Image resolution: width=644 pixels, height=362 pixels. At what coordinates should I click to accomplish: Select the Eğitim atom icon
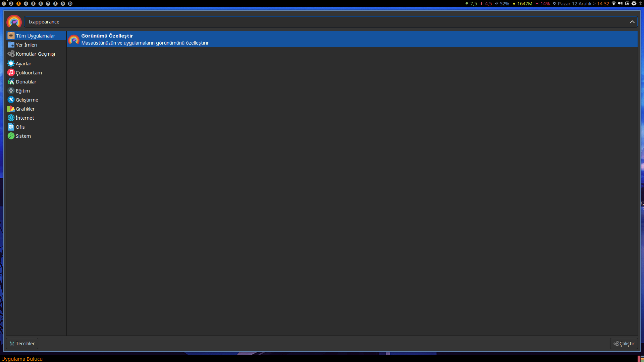pyautogui.click(x=11, y=91)
